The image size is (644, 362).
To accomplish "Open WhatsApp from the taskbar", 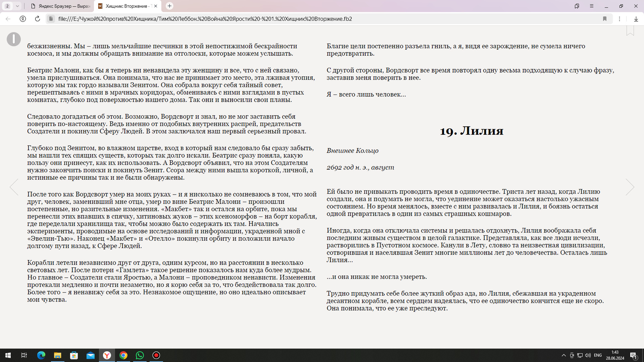I will click(x=140, y=355).
